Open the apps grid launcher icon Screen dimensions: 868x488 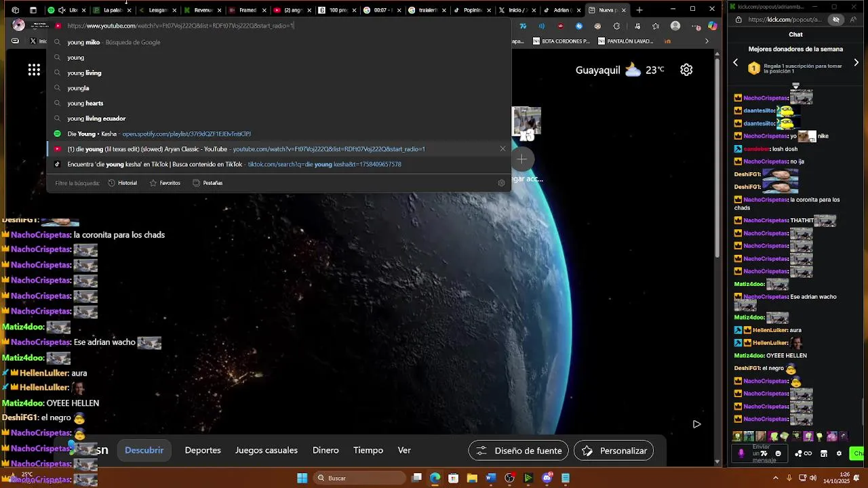[34, 70]
